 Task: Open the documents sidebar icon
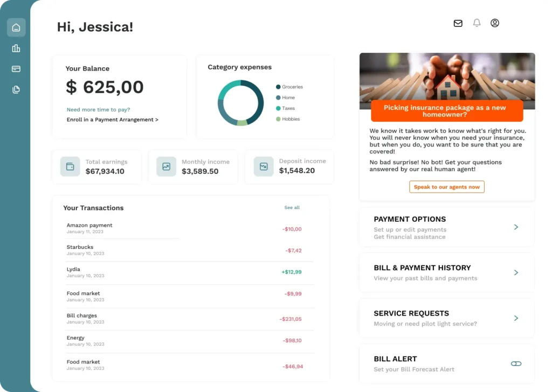click(x=16, y=89)
